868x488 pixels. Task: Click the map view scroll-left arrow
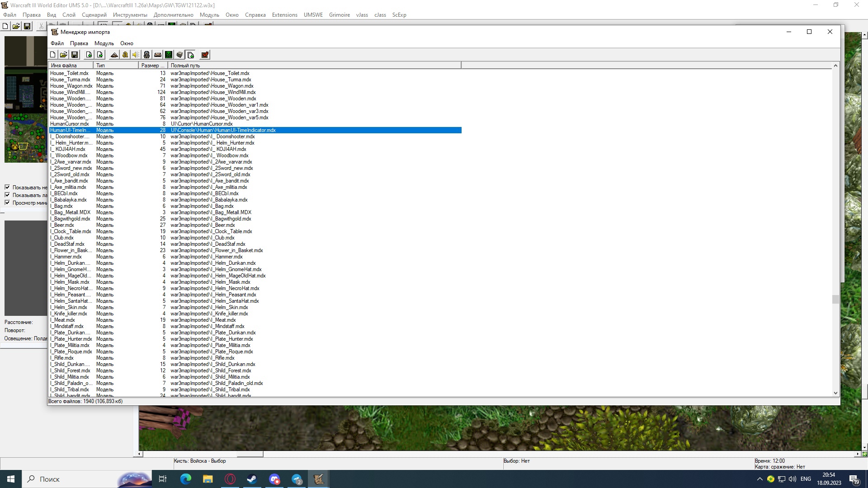140,454
